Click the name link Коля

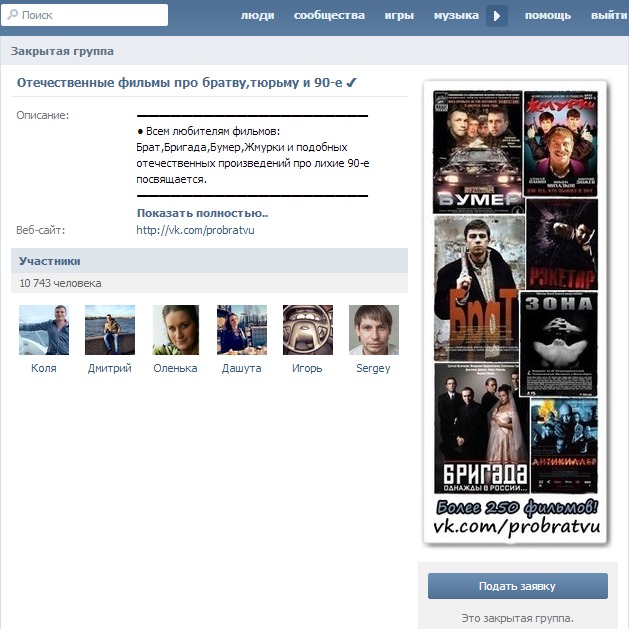click(44, 368)
